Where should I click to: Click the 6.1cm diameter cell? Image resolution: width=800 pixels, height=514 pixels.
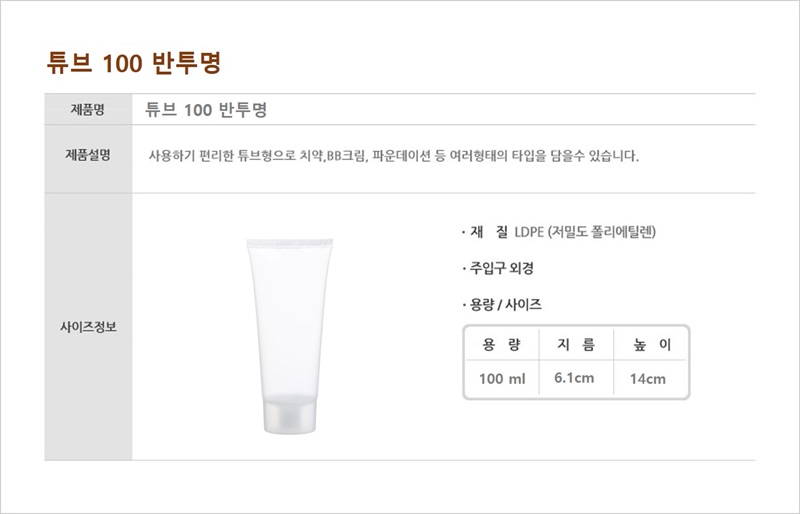[575, 379]
